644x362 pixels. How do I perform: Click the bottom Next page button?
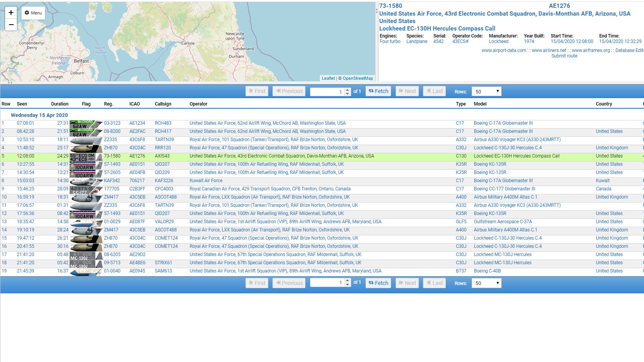pos(407,283)
